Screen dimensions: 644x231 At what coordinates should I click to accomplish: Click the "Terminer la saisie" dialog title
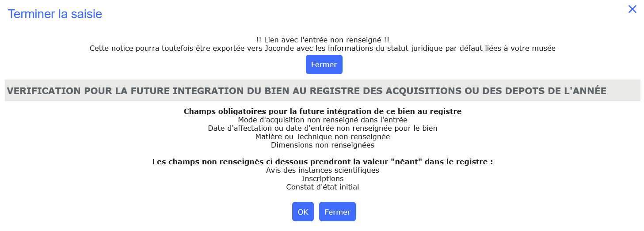click(55, 14)
